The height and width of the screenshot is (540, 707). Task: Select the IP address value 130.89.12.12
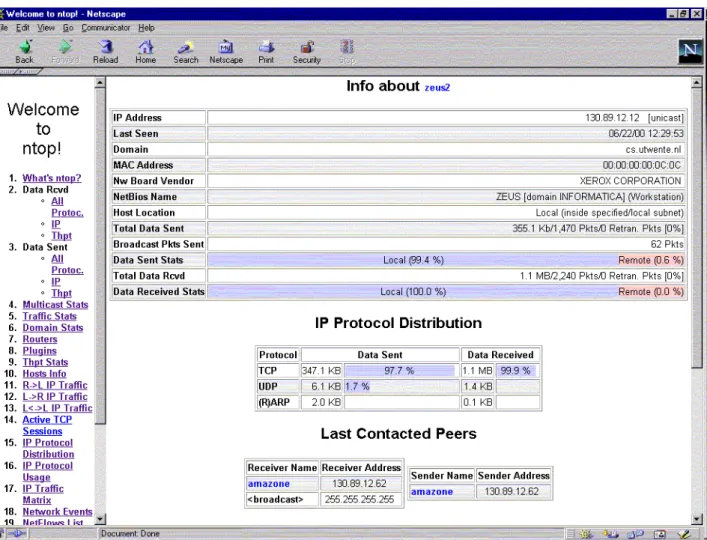click(612, 118)
